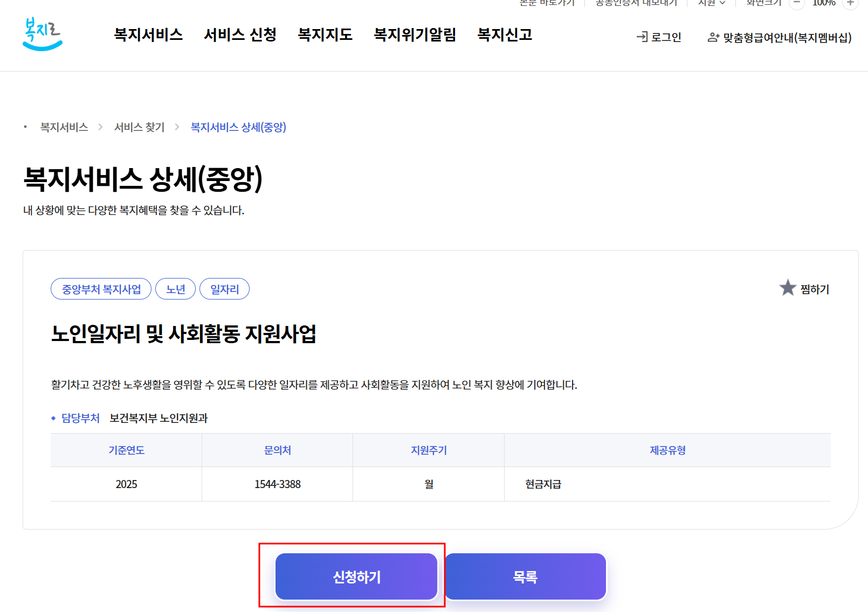868x612 pixels.
Task: Click the breadcrumb chevron after 서비스 찾기
Action: coord(177,127)
